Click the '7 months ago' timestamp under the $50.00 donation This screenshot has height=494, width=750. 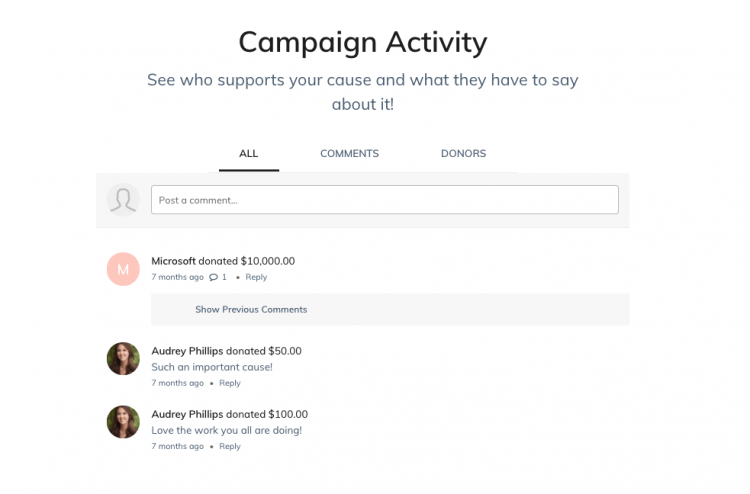click(x=177, y=383)
